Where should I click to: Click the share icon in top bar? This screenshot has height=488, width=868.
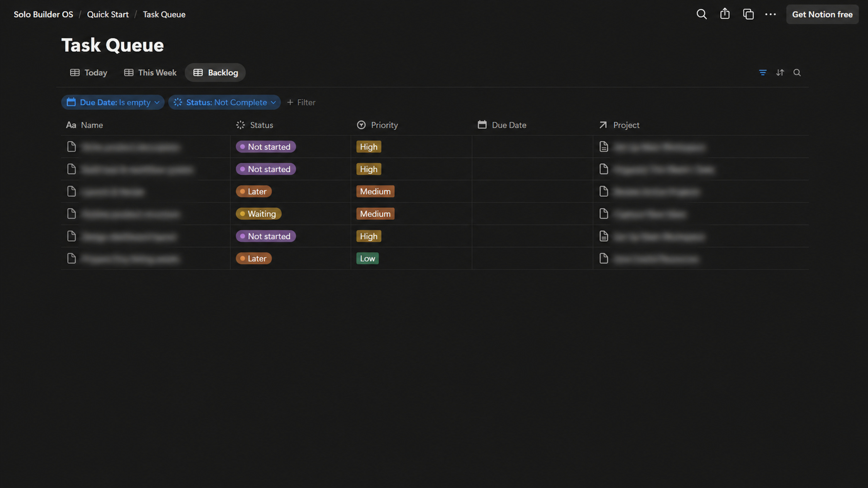tap(725, 14)
